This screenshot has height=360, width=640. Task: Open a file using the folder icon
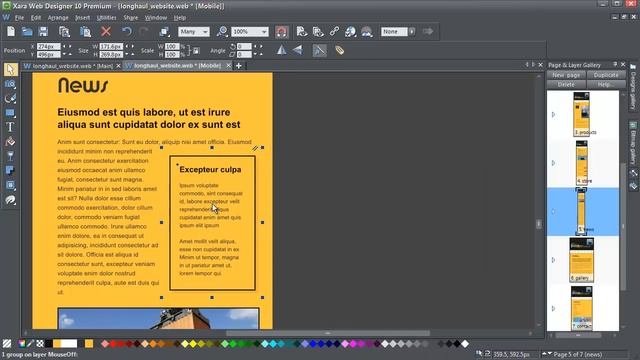pyautogui.click(x=27, y=31)
